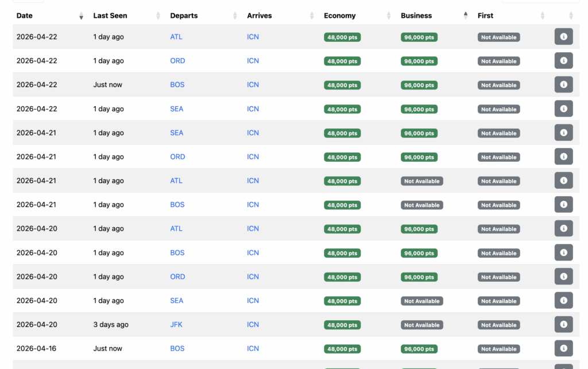
Task: Expand details for the 2026-04-20 ORD flight
Action: tap(563, 276)
